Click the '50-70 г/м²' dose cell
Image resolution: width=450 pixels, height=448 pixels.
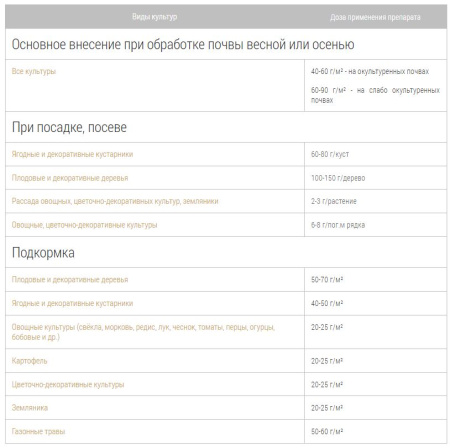327,280
